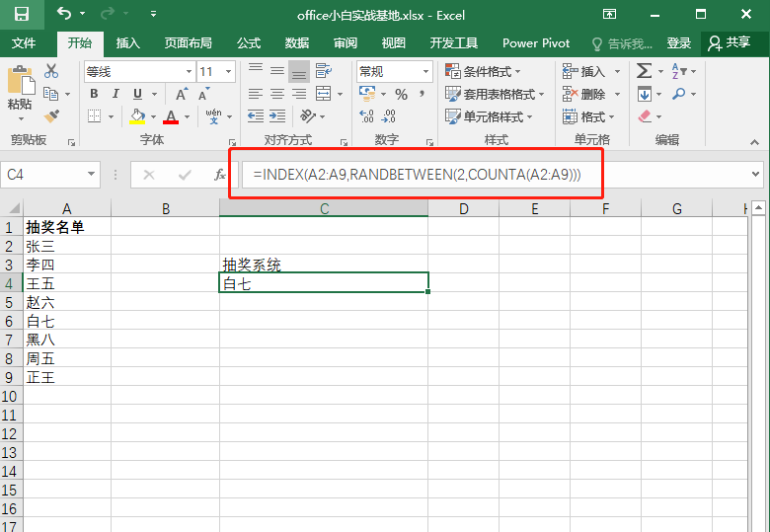Click the Clear eraser icon

click(x=645, y=116)
